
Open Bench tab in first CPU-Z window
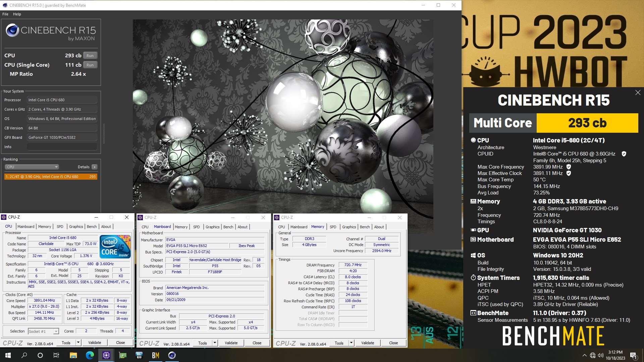[92, 227]
